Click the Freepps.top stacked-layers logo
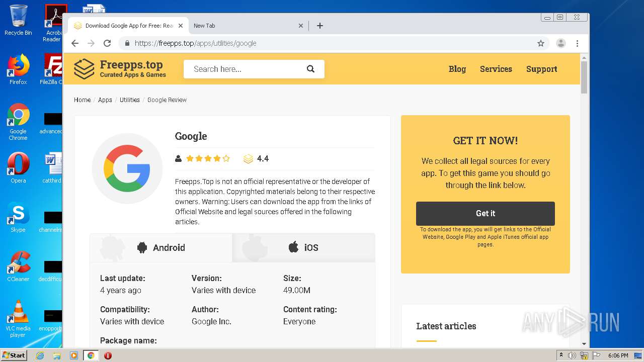The height and width of the screenshot is (362, 644). click(84, 69)
